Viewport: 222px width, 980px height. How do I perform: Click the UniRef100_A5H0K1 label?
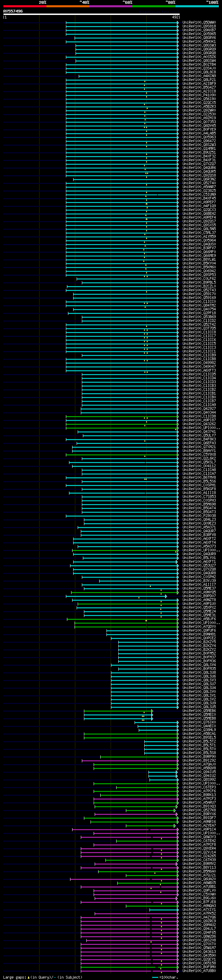199,41
